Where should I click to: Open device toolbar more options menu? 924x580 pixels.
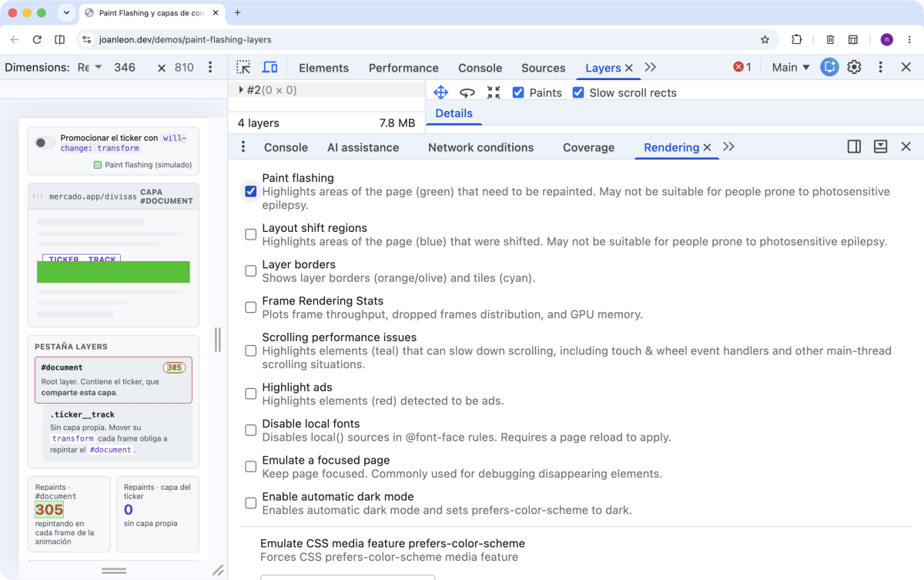(210, 68)
